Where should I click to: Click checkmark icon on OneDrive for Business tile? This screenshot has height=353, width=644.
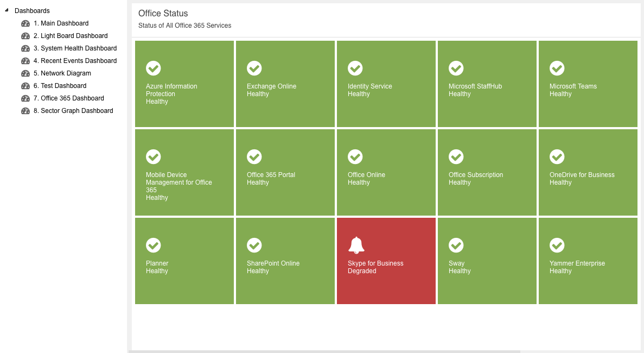(x=557, y=156)
